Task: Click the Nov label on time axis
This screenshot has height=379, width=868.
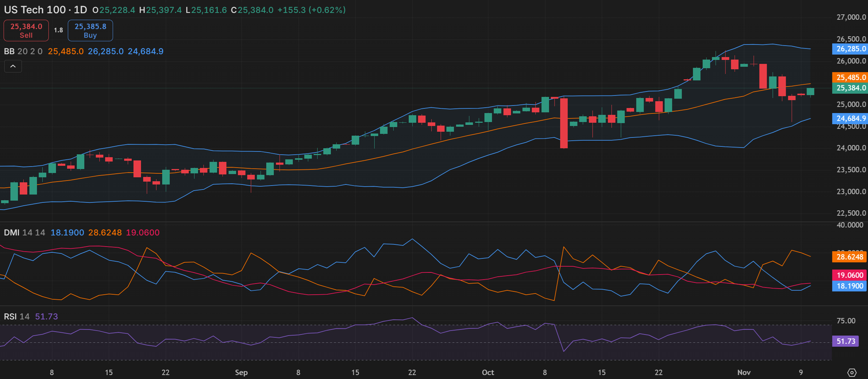Action: (x=743, y=373)
